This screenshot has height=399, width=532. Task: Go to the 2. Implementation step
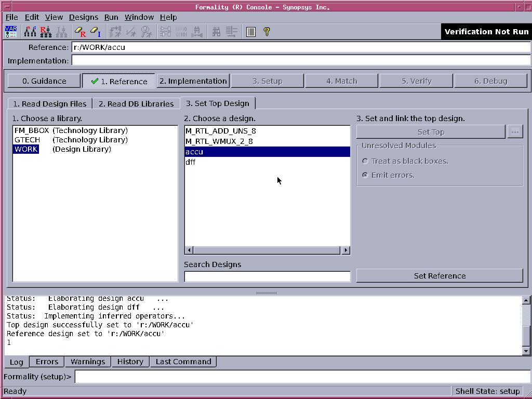(193, 81)
